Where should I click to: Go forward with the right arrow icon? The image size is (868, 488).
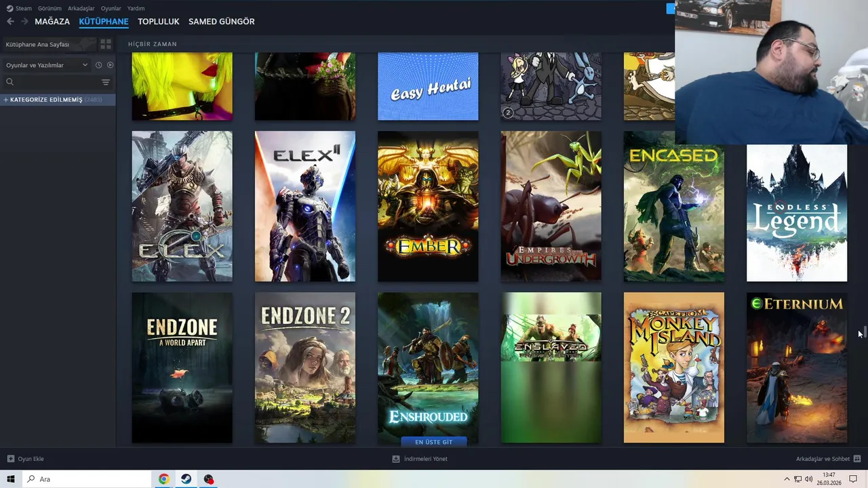coord(24,22)
